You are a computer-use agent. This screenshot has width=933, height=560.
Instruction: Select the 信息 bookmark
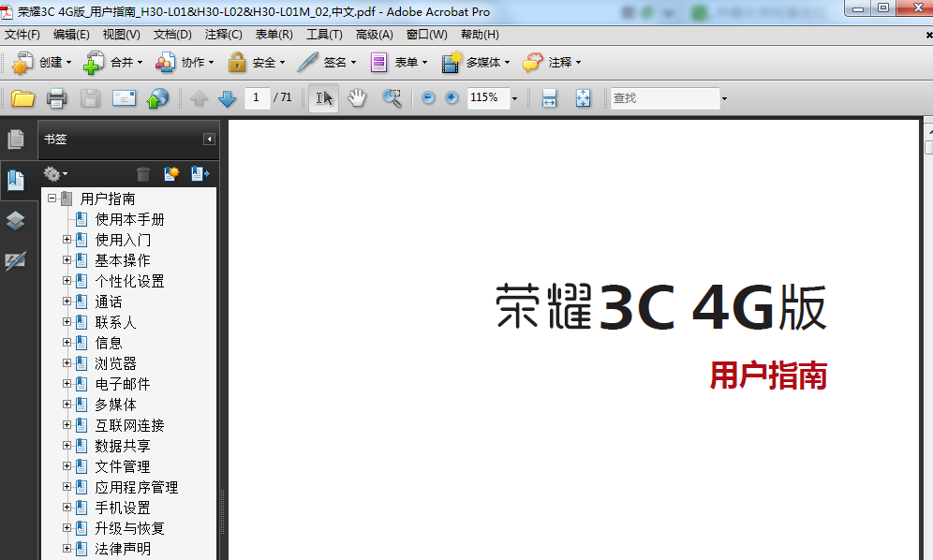pyautogui.click(x=109, y=343)
